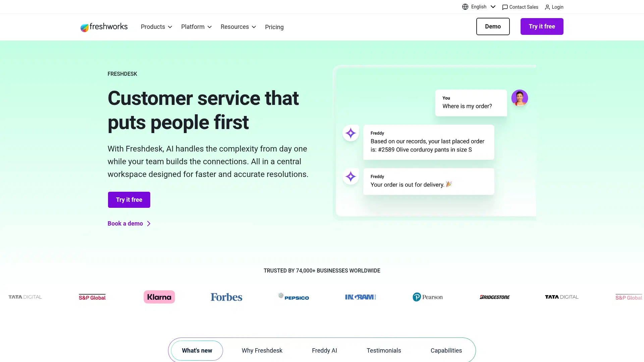Click the Login user icon
Screen dimensions: 644x362
(x=547, y=7)
